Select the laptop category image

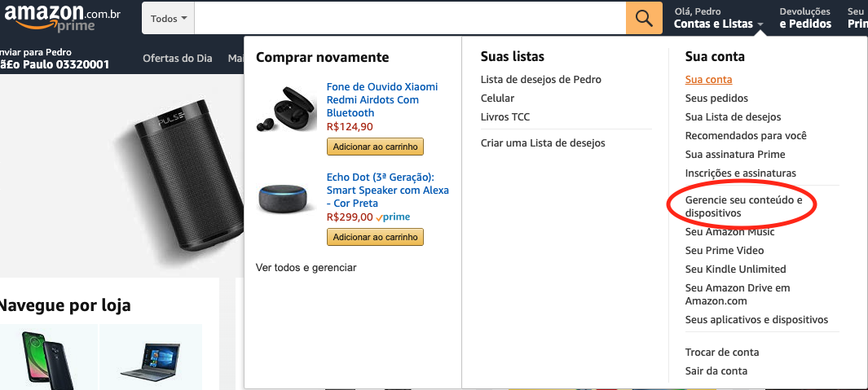tap(150, 362)
